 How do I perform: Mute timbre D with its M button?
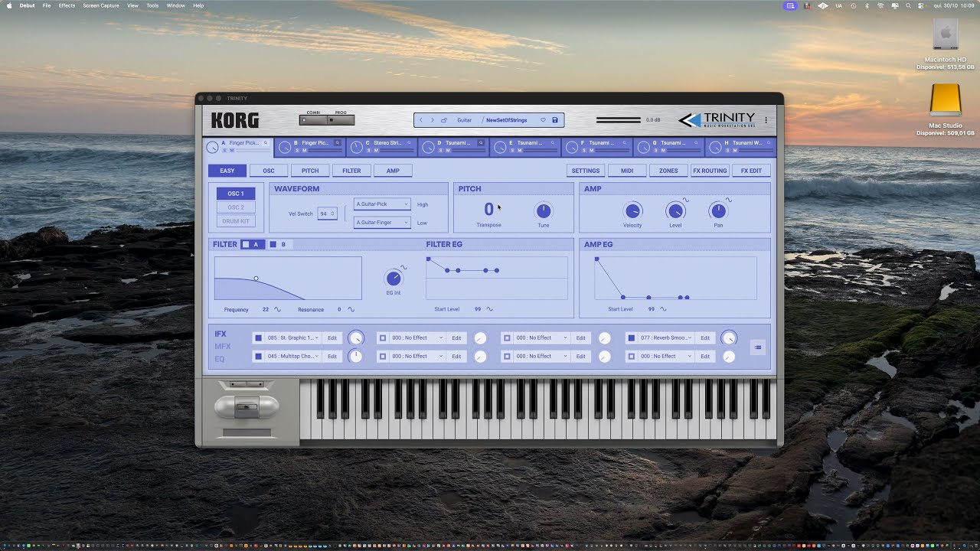(x=447, y=150)
